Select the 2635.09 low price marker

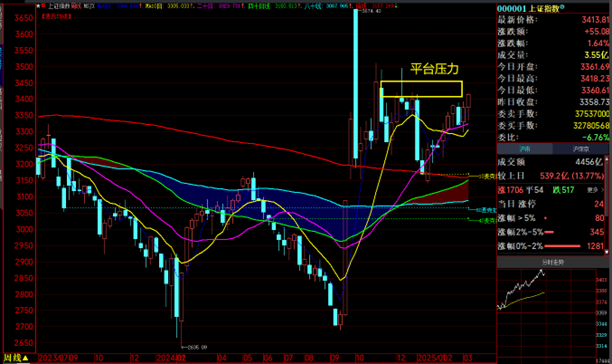coord(194,347)
